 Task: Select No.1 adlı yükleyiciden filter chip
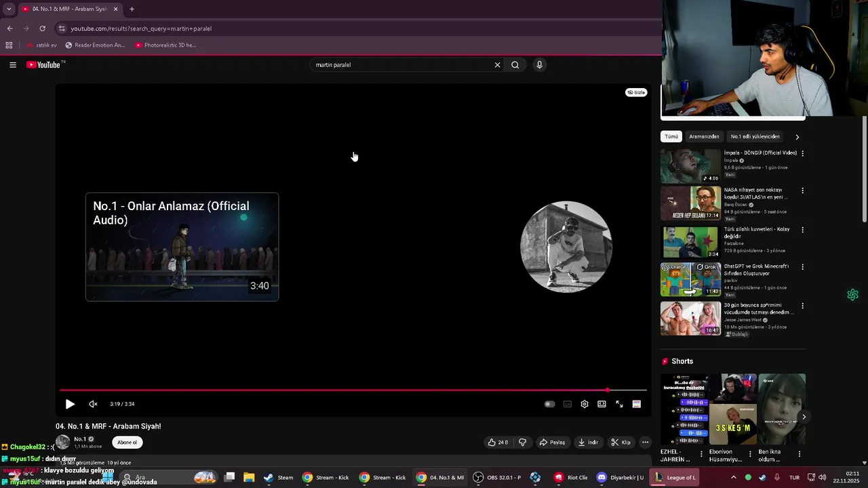tap(755, 137)
